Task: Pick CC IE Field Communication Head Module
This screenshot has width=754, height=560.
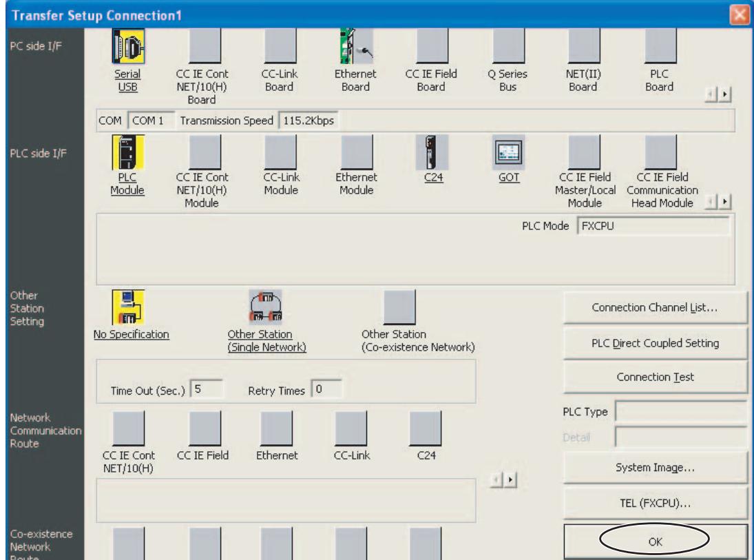Action: coord(660,152)
